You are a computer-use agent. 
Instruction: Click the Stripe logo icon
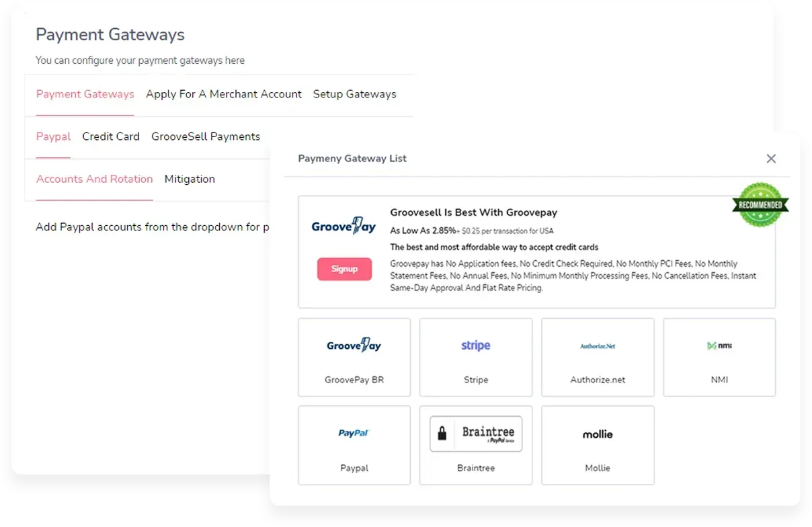[476, 346]
